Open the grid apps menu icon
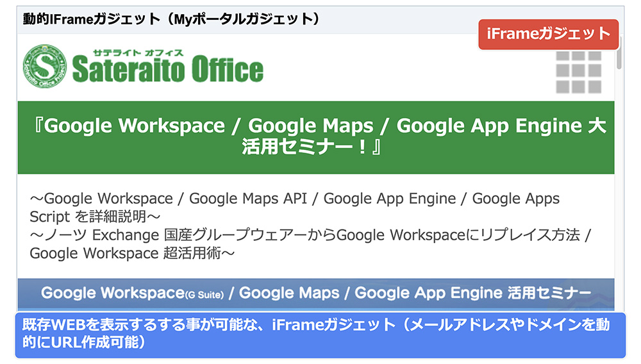Image resolution: width=641 pixels, height=364 pixels. coord(578,72)
